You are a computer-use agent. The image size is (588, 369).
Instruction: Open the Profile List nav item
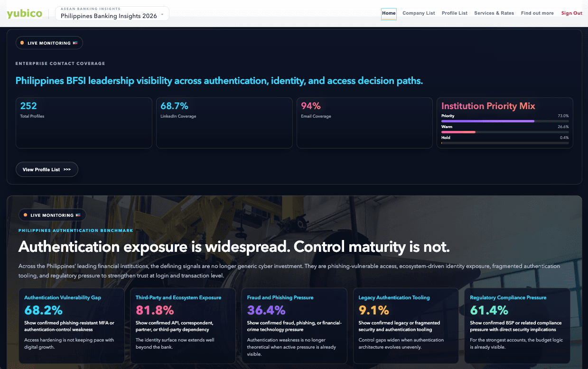[x=455, y=13]
